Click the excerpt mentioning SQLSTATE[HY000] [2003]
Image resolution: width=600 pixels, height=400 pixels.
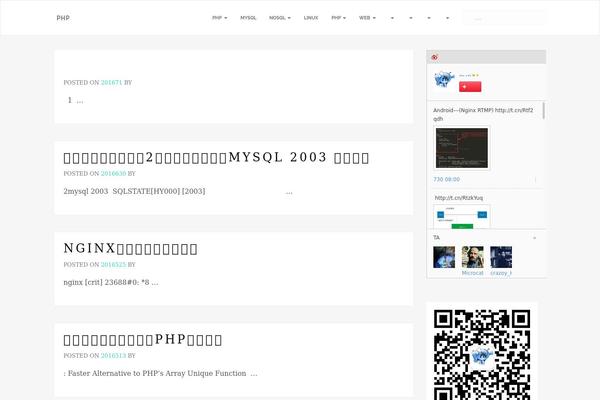tap(178, 191)
